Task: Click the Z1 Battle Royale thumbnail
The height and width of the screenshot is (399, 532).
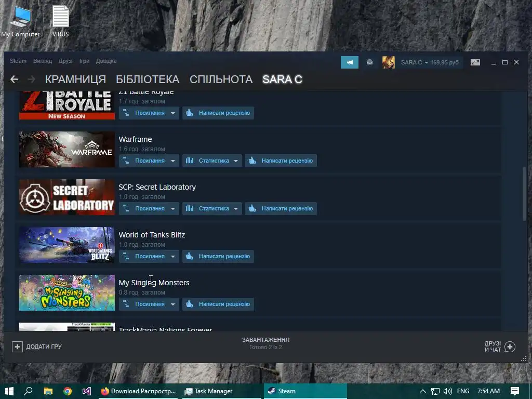Action: click(x=67, y=105)
